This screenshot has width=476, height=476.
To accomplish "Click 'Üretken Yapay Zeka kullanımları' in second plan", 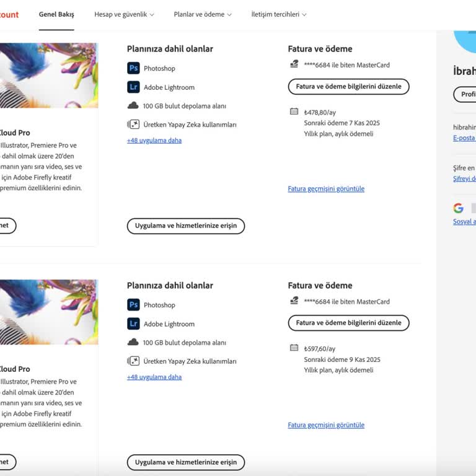I will pos(190,361).
